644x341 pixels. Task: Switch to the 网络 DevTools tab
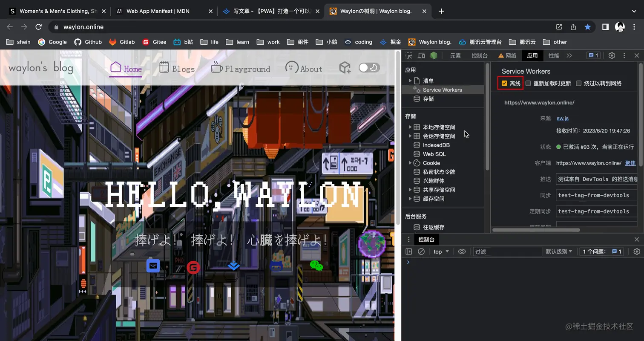coord(507,55)
